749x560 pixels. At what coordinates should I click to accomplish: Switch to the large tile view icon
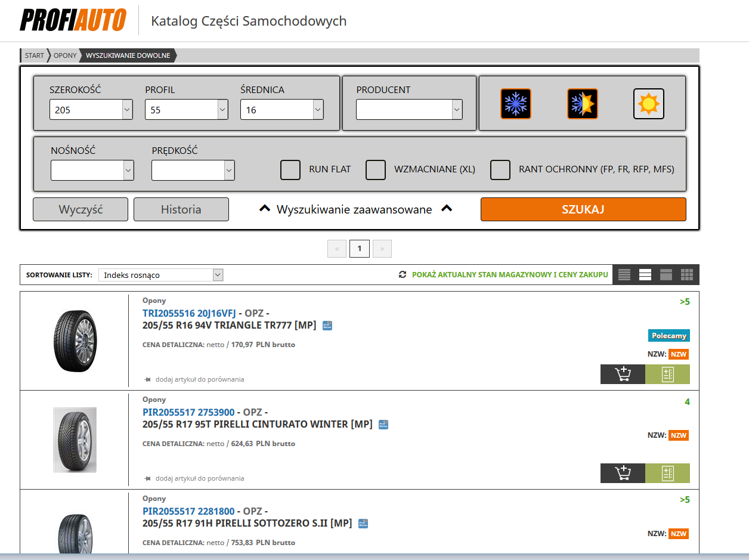point(666,275)
